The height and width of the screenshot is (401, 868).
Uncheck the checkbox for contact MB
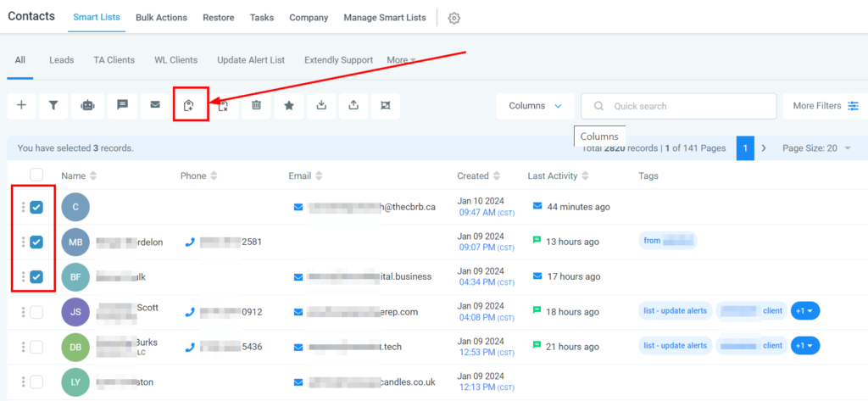click(x=36, y=242)
